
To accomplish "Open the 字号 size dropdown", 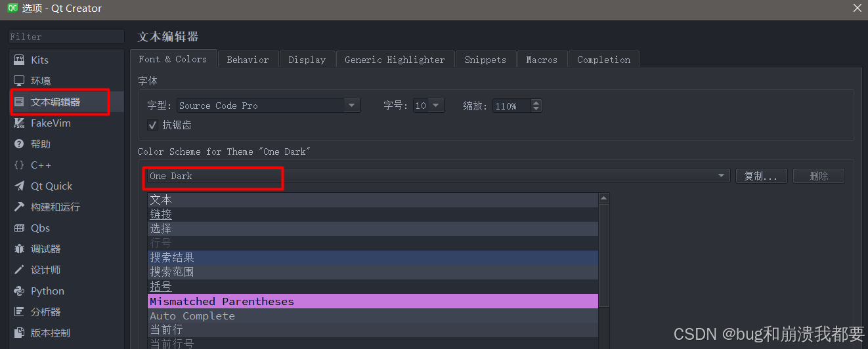I will point(429,105).
